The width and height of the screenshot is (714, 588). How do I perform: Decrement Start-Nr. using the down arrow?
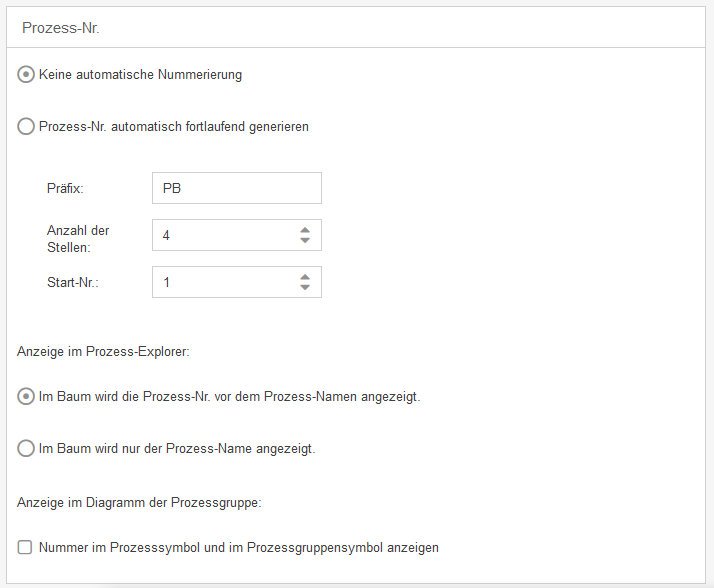click(x=305, y=288)
